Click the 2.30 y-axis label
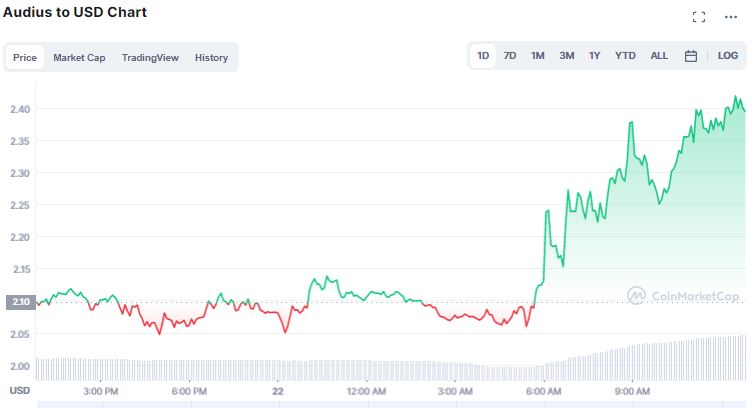The width and height of the screenshot is (755, 408). click(20, 173)
